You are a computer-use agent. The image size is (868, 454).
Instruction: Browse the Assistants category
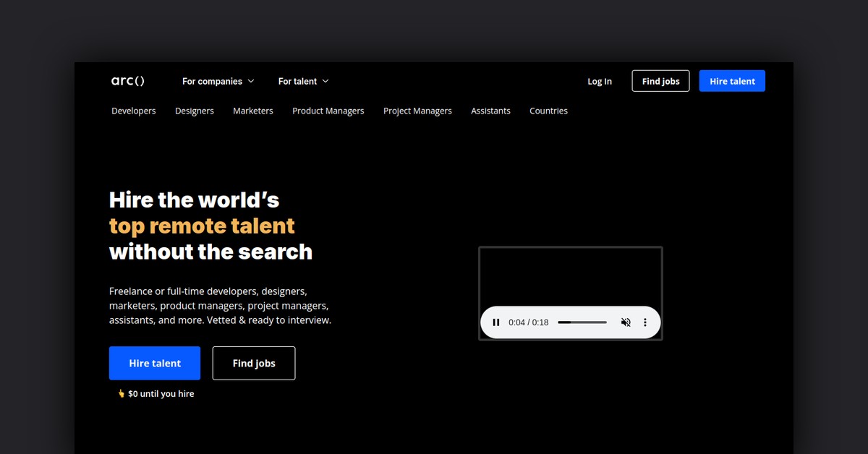490,111
